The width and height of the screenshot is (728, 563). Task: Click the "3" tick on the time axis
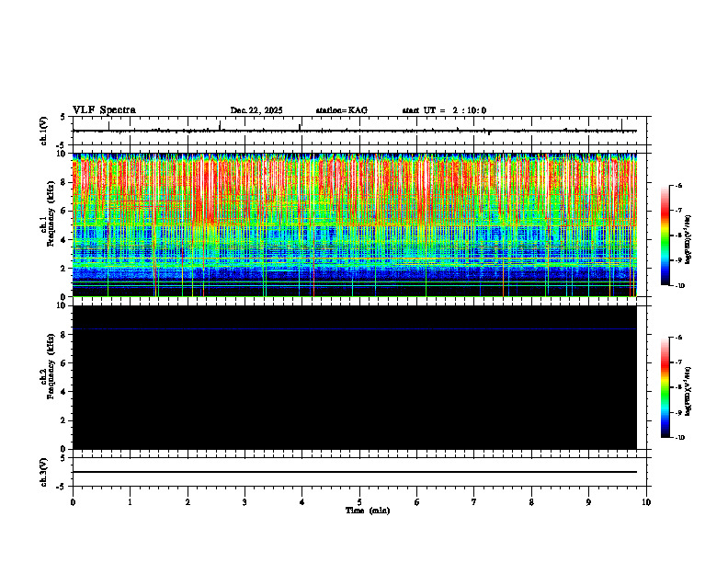[x=245, y=502]
